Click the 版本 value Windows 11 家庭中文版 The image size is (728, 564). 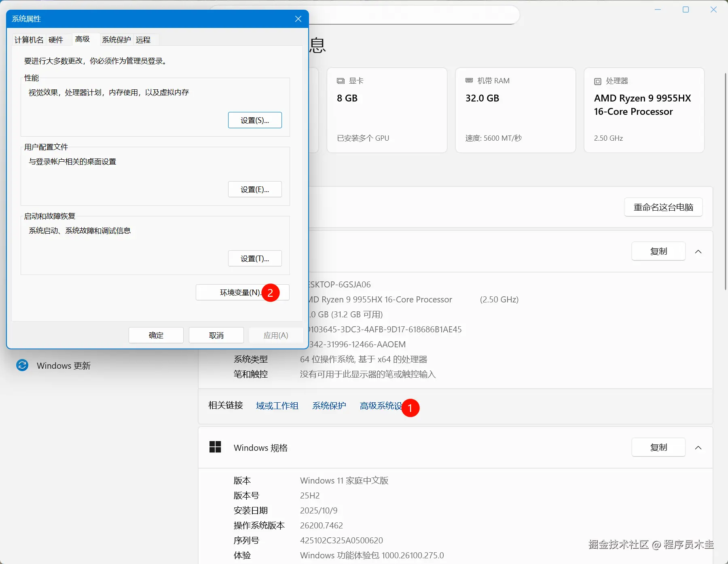point(344,480)
